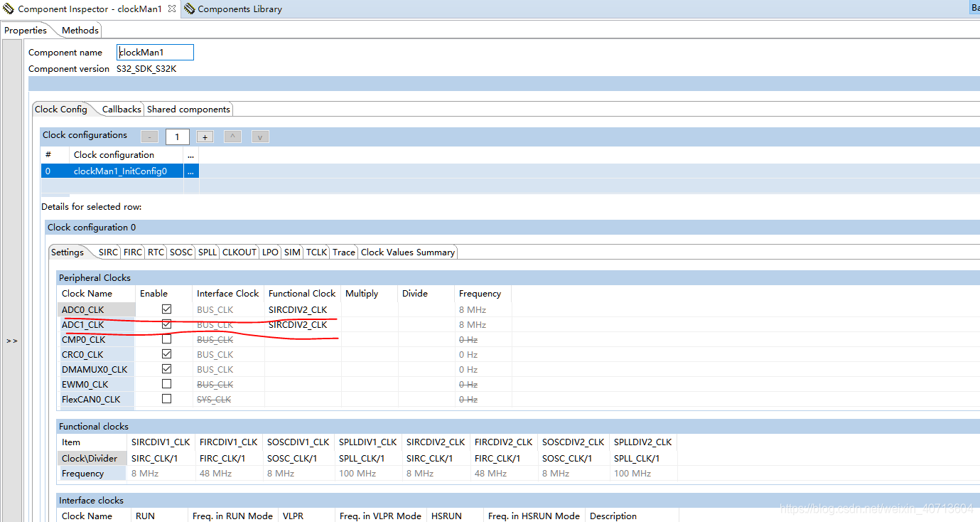This screenshot has width=980, height=522.
Task: Click SPLLDIV1_CLK divider cell SPLL_CLK/1
Action: tap(368, 458)
